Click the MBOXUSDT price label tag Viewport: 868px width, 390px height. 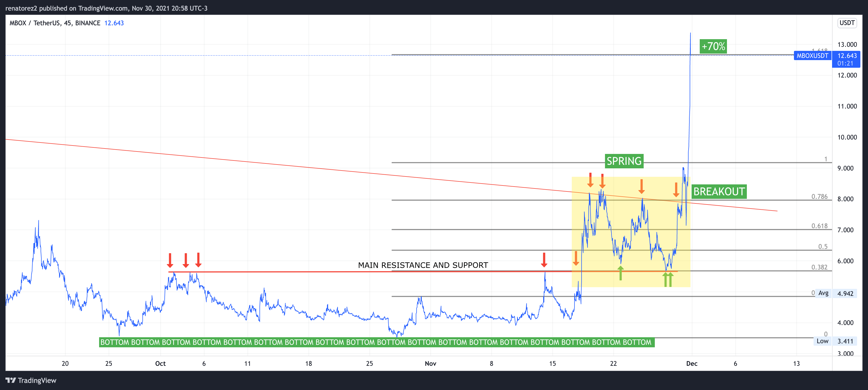click(x=812, y=55)
